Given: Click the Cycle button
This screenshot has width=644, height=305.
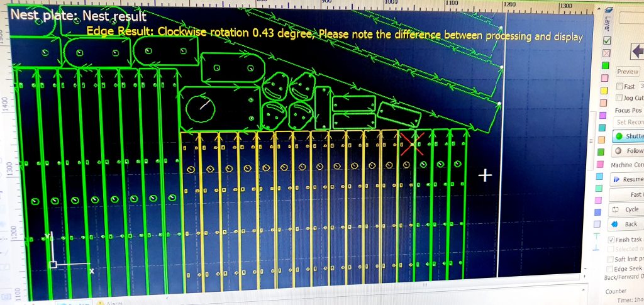Looking at the screenshot, I should pyautogui.click(x=629, y=209).
